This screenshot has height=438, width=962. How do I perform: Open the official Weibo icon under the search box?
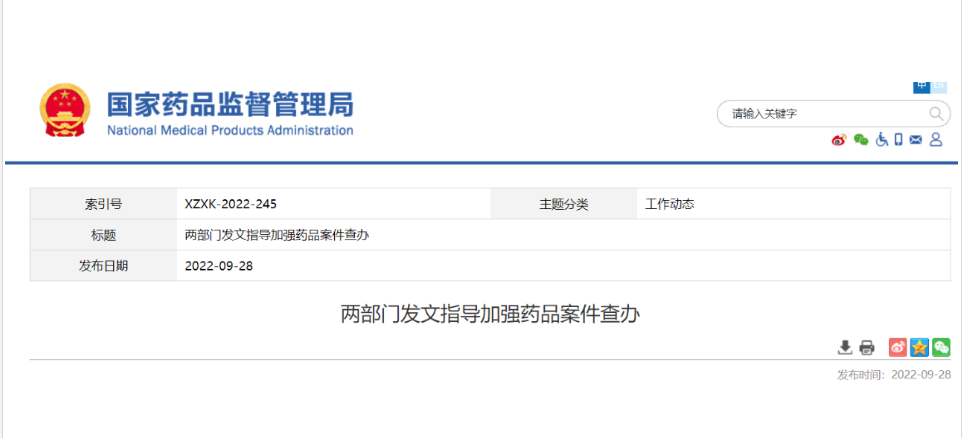click(x=838, y=140)
